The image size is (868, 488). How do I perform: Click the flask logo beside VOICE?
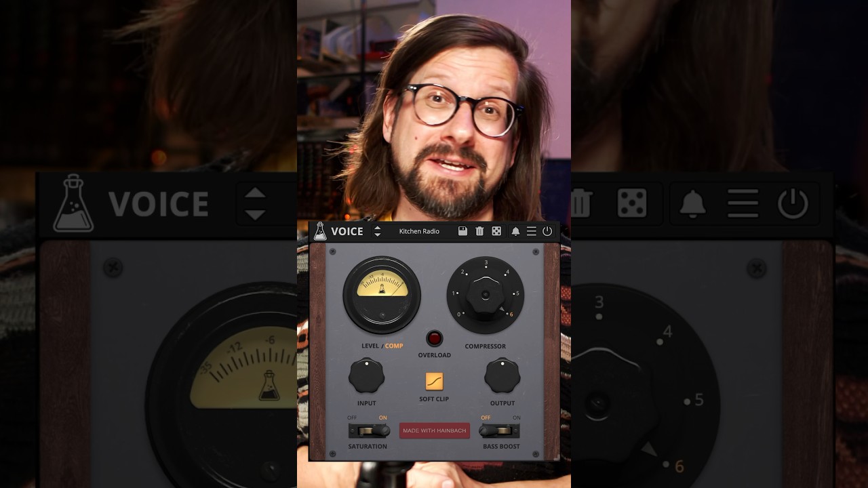pyautogui.click(x=320, y=231)
